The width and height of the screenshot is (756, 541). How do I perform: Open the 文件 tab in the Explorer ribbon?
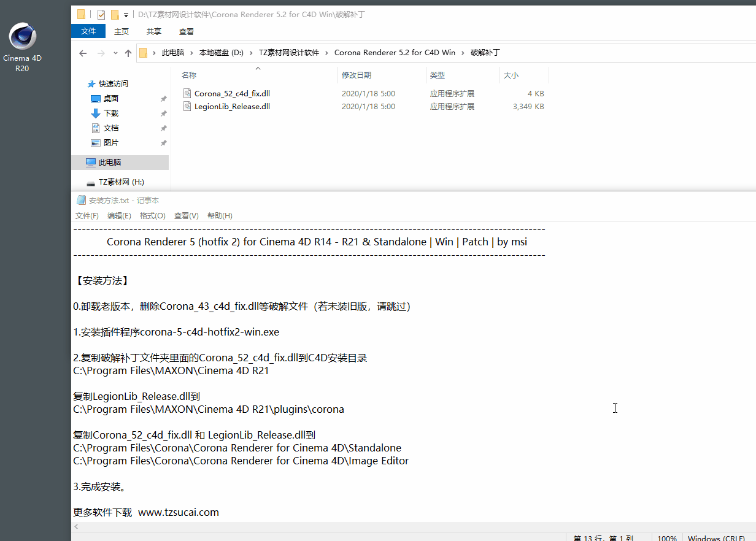[88, 31]
